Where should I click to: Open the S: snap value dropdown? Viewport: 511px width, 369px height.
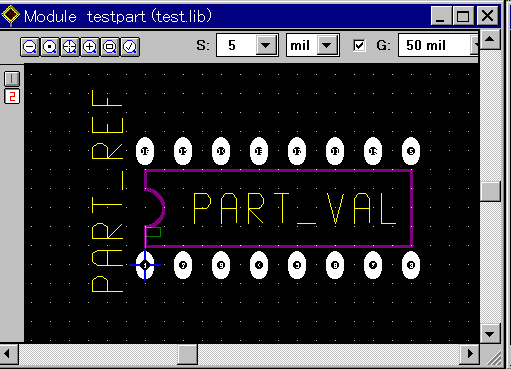(x=266, y=45)
